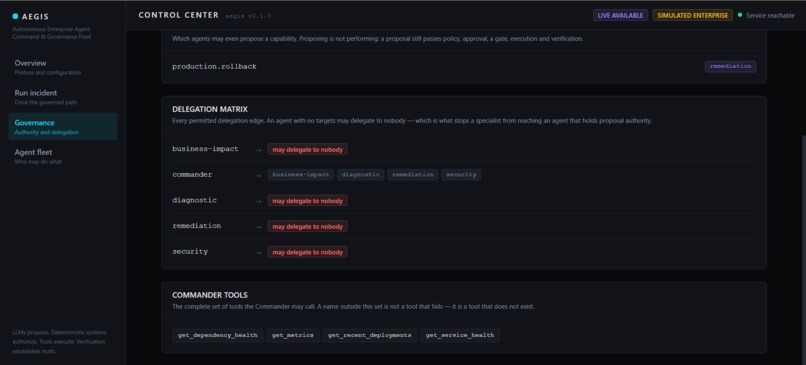Click the CONTROL CENTER title
Viewport: 806px width, 365px height.
tap(178, 15)
